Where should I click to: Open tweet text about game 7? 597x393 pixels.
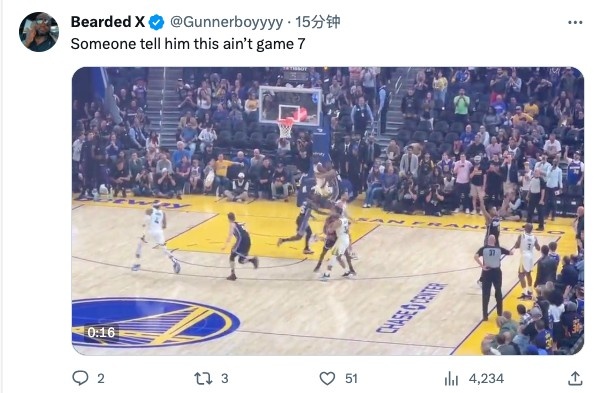188,44
